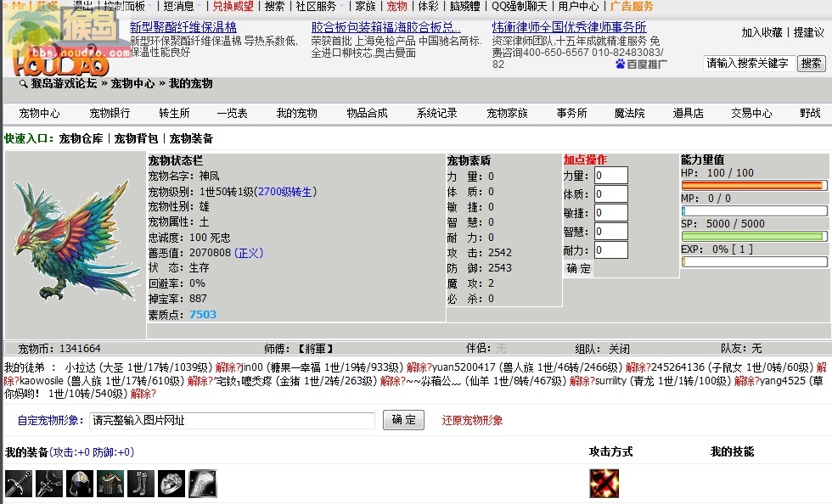Open the 物品合成 tab
This screenshot has width=832, height=504.
point(367,113)
